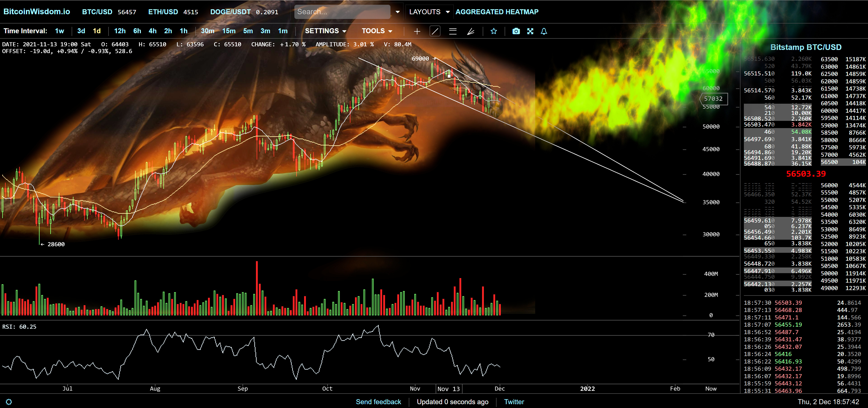Open settings gear icon in footer
This screenshot has height=408, width=868.
point(9,402)
